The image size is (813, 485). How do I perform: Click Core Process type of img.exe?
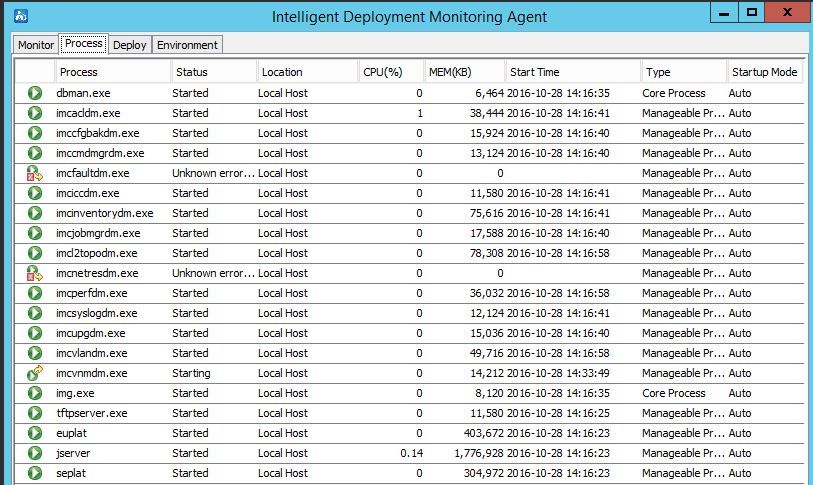[x=674, y=393]
